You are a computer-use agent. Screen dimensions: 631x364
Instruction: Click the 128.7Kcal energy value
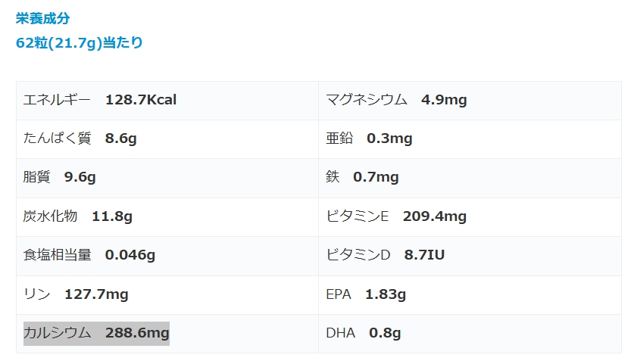click(141, 99)
